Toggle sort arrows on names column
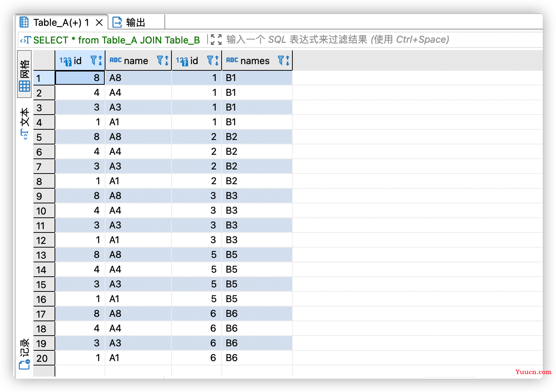Screen dimensions: 556x392 (288, 60)
